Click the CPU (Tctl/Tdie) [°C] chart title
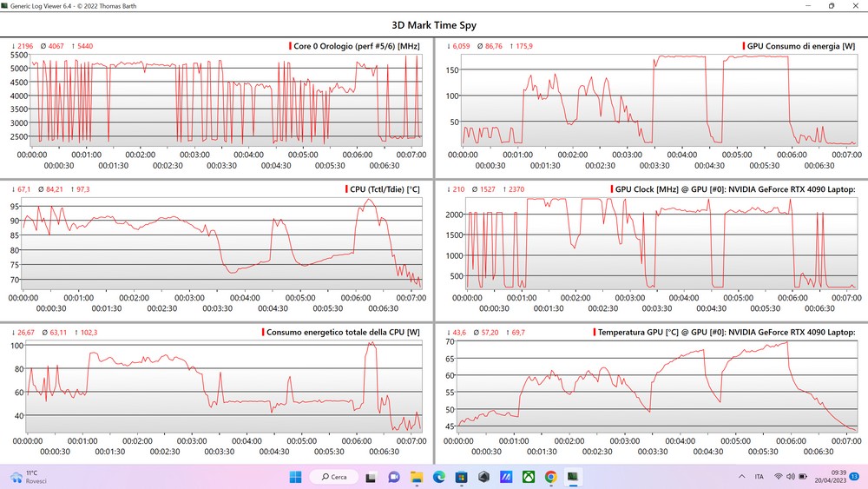The image size is (868, 489). coord(385,189)
